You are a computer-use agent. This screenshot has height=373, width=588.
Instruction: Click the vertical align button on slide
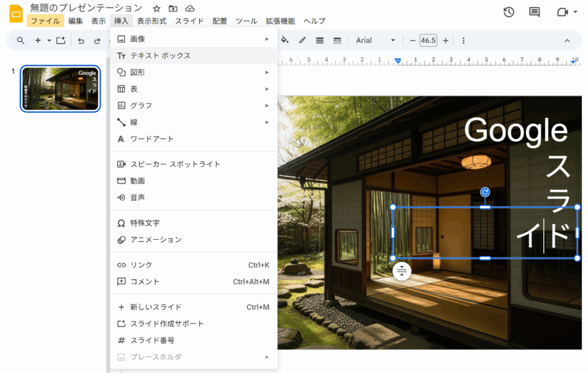(x=402, y=271)
